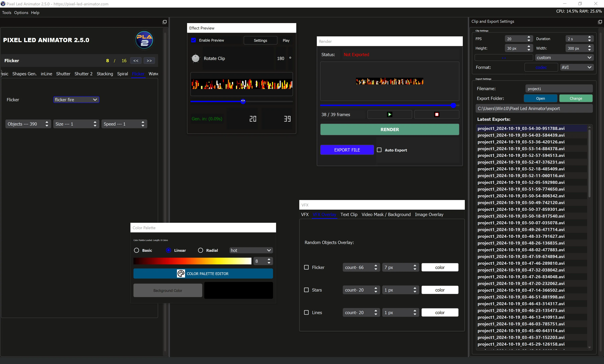The height and width of the screenshot is (364, 604).
Task: Float the Clip and Export Settings panel
Action: pyautogui.click(x=600, y=22)
